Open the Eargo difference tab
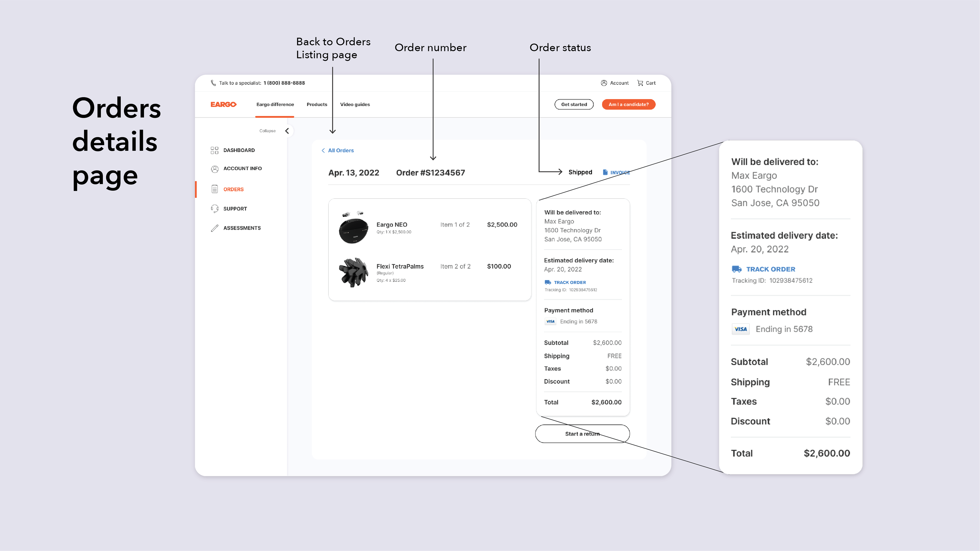This screenshot has height=551, width=980. 275,104
